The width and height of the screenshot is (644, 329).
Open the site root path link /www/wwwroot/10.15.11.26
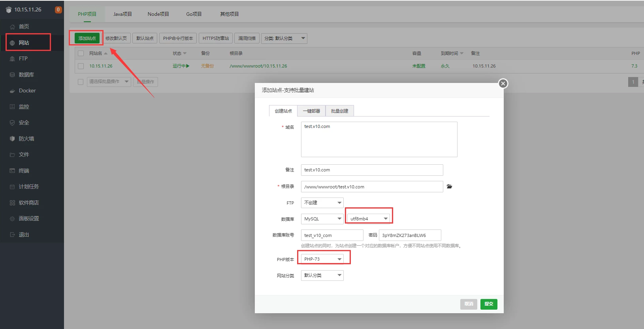click(x=258, y=66)
